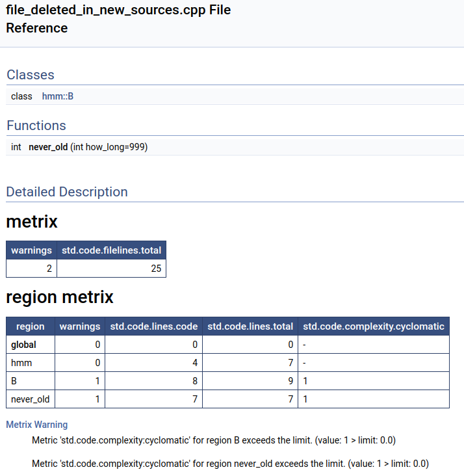Click the region column header
This screenshot has width=464, height=476.
(31, 326)
